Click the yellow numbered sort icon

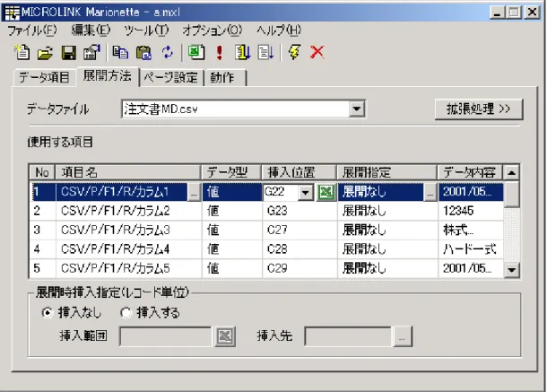243,53
